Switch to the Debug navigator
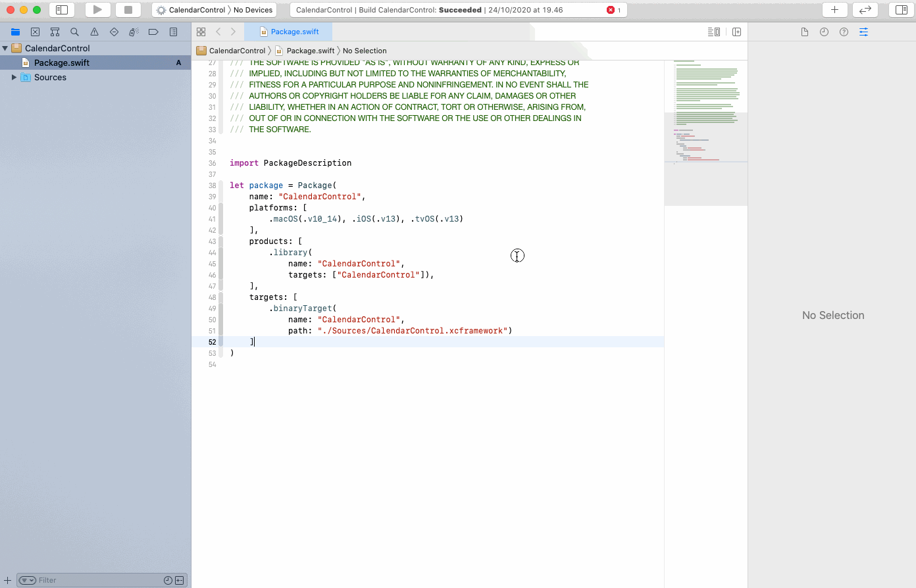 pyautogui.click(x=134, y=32)
